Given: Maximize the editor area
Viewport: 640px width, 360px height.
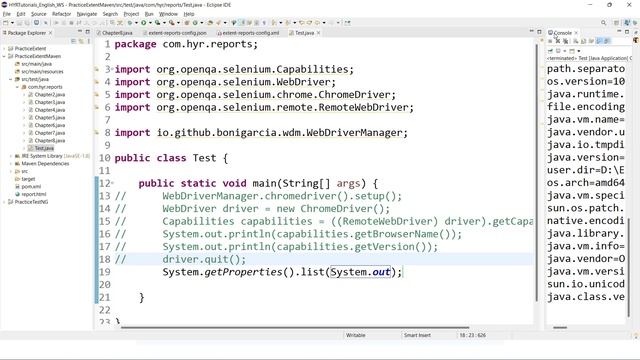Looking at the screenshot, I should click(539, 32).
